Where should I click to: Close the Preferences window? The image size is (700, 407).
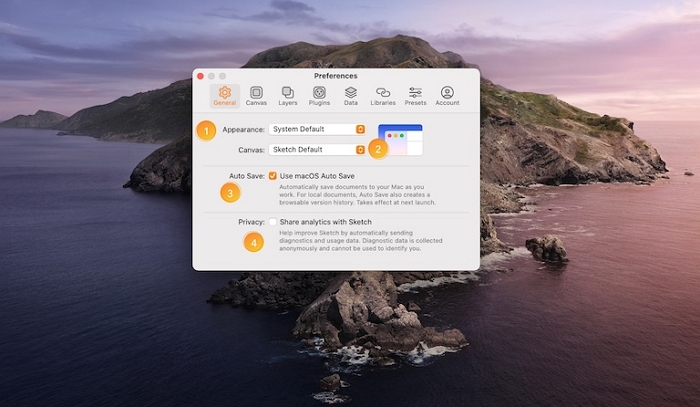tap(200, 76)
